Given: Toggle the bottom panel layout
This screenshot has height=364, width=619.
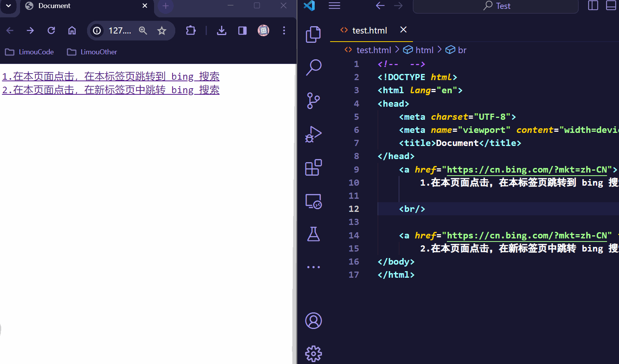Looking at the screenshot, I should click(611, 6).
